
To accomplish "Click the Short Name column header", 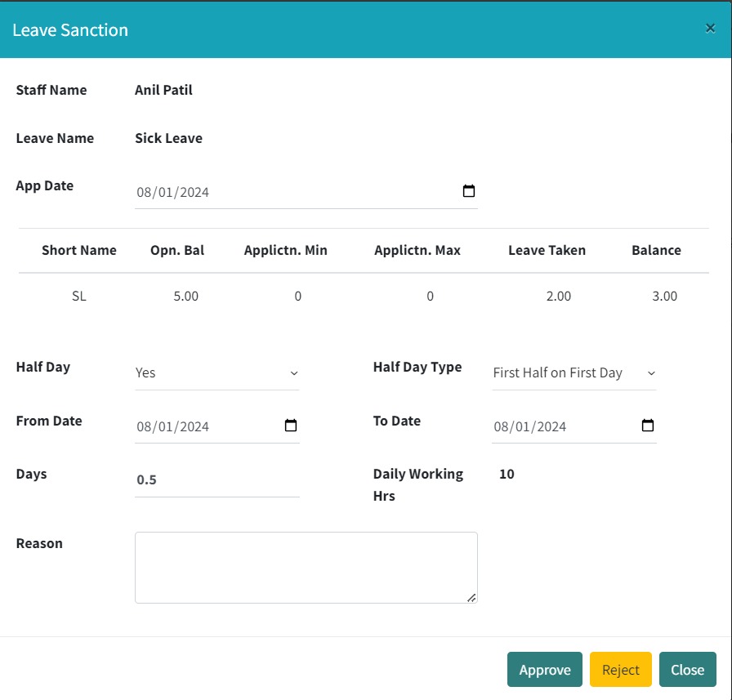I will 79,251.
